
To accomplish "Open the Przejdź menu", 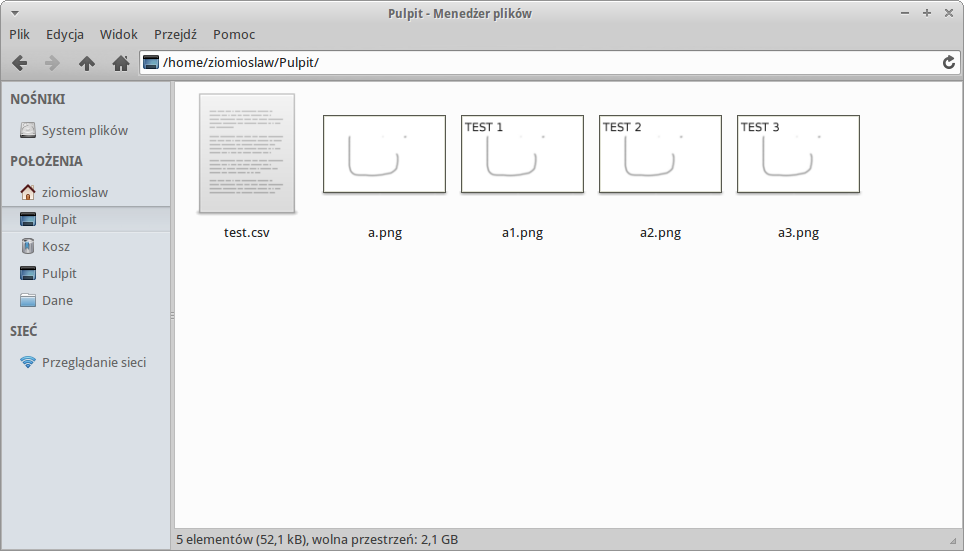I will click(175, 34).
